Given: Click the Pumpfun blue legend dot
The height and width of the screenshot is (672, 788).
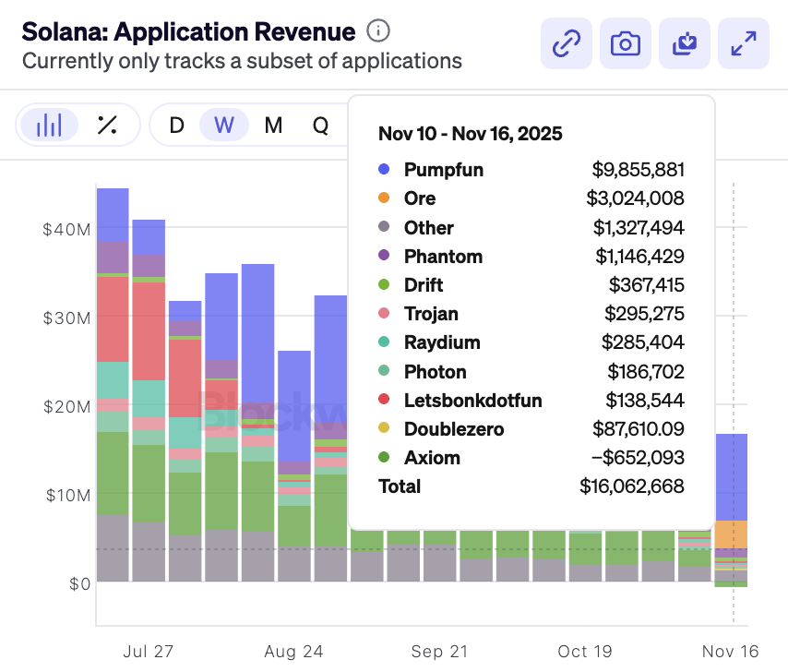Looking at the screenshot, I should point(385,170).
